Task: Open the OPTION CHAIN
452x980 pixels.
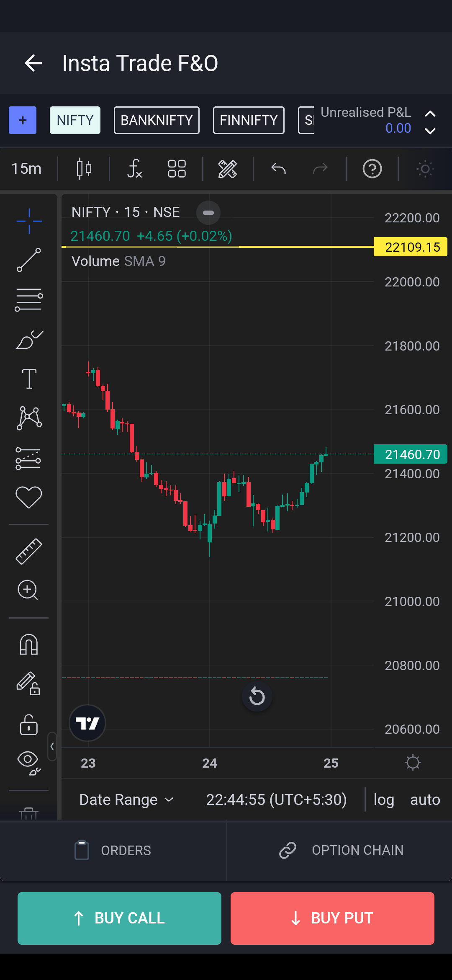Action: tap(339, 851)
